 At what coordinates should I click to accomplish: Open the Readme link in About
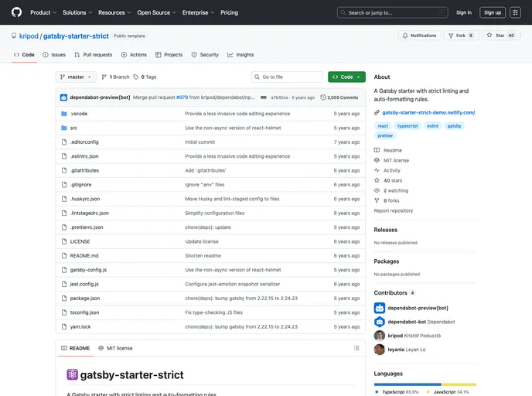click(388, 150)
